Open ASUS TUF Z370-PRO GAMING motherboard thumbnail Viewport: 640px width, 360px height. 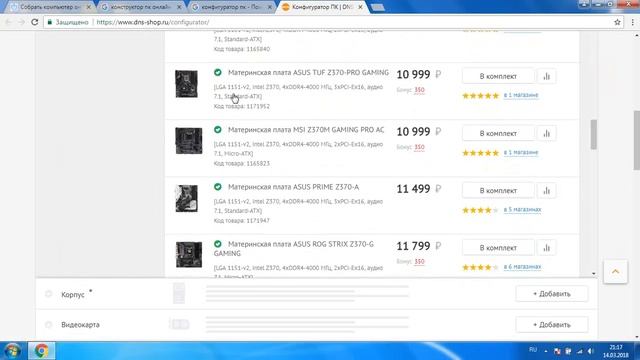(x=187, y=84)
